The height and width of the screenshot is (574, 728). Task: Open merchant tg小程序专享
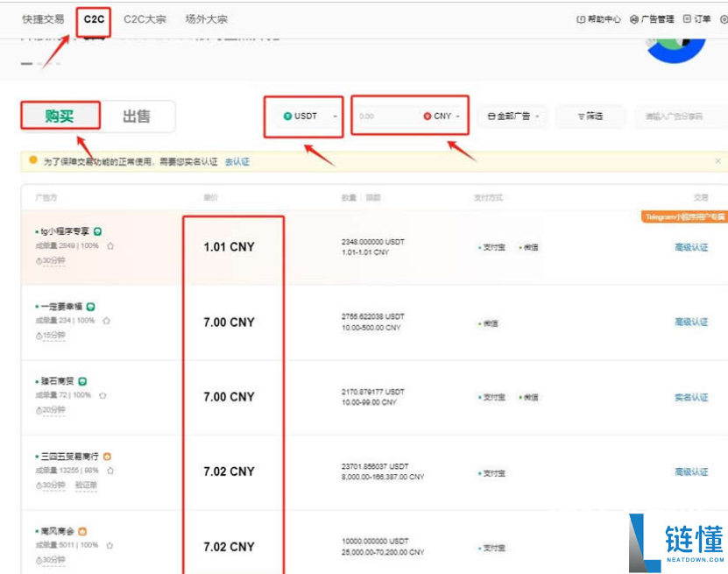[x=65, y=231]
